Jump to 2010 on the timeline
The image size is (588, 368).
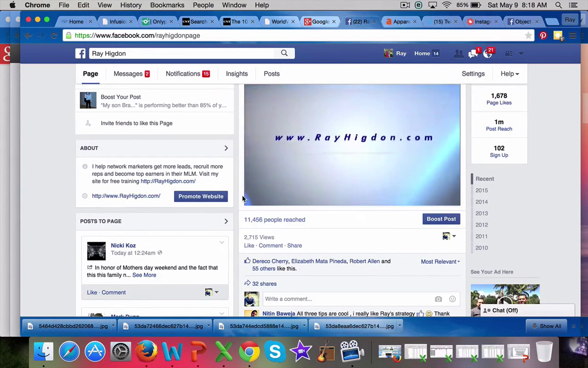click(x=481, y=248)
